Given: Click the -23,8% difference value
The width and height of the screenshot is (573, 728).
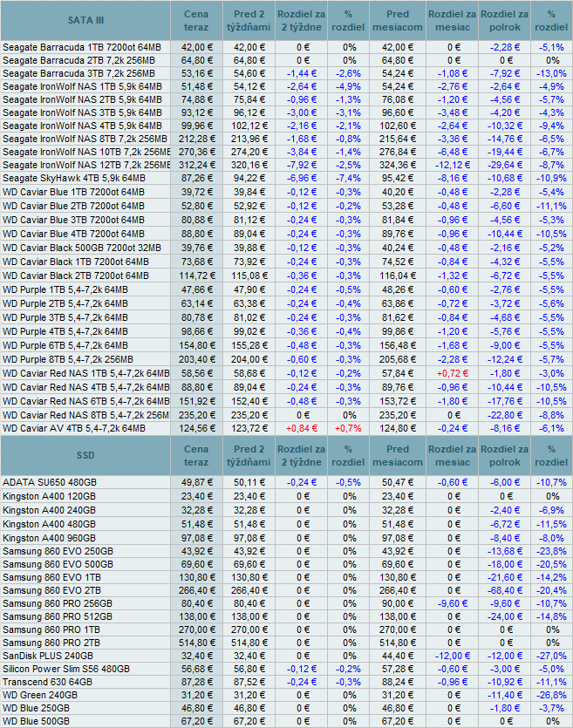Looking at the screenshot, I should point(551,551).
